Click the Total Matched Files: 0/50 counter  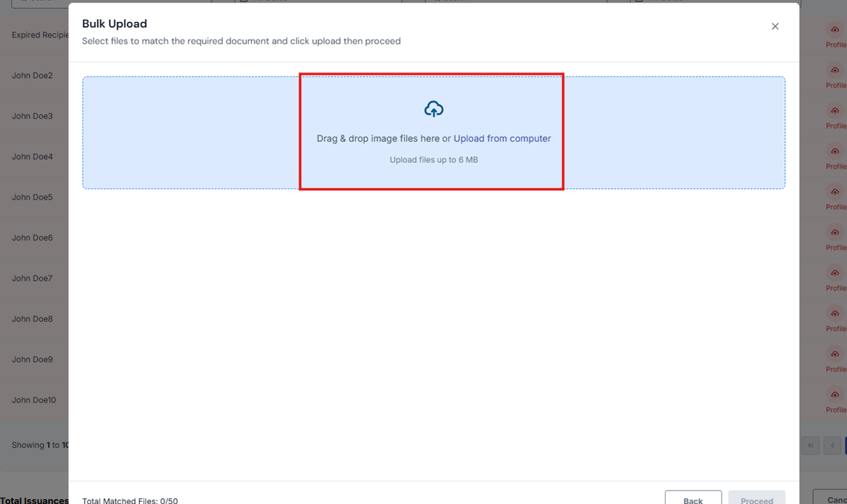(130, 500)
